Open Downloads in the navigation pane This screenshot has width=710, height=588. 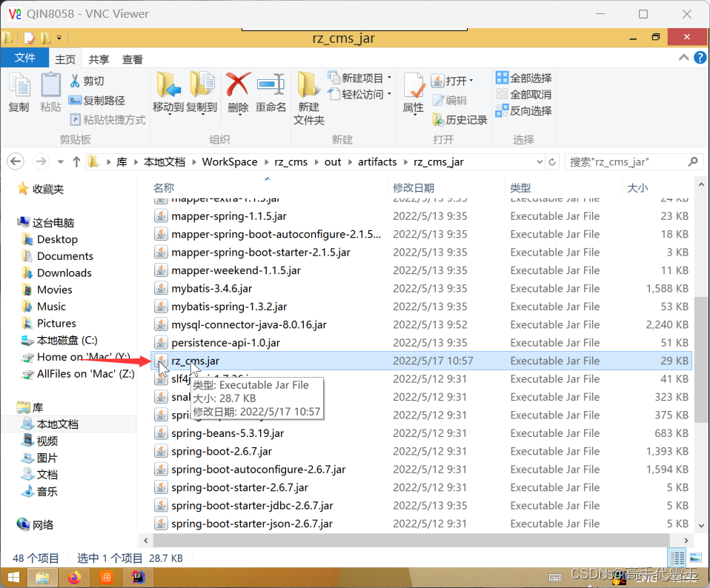pos(56,273)
